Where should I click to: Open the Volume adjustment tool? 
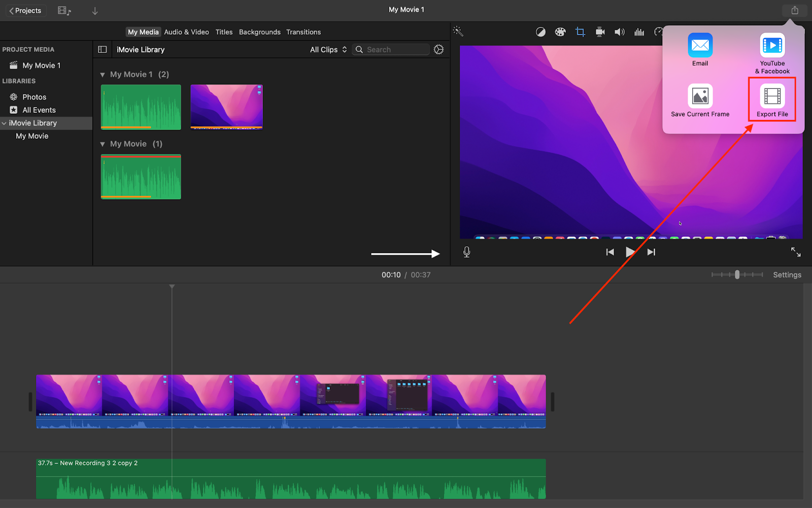click(x=619, y=32)
